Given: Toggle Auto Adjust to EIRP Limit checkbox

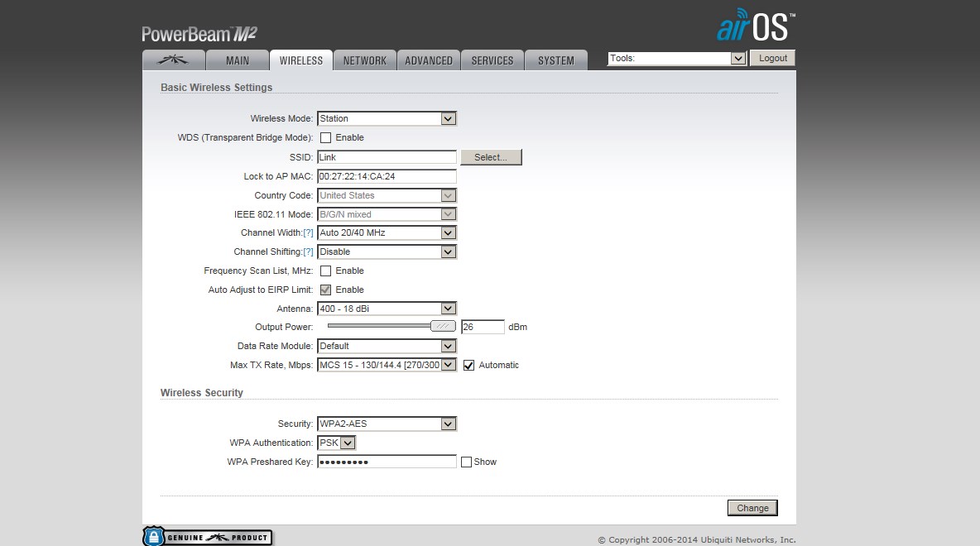Looking at the screenshot, I should point(325,290).
